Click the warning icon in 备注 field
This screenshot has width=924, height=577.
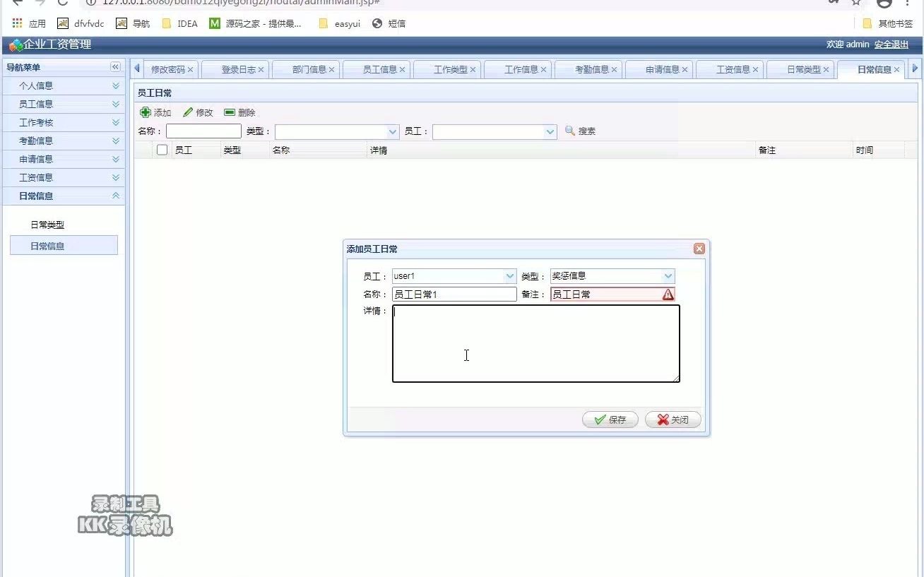coord(668,295)
